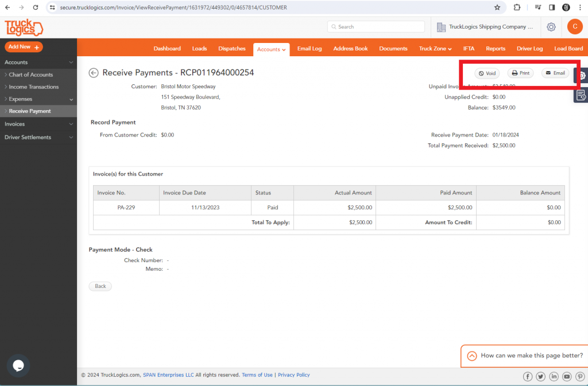Click the Back button below Memo
This screenshot has width=588, height=386.
(x=100, y=286)
